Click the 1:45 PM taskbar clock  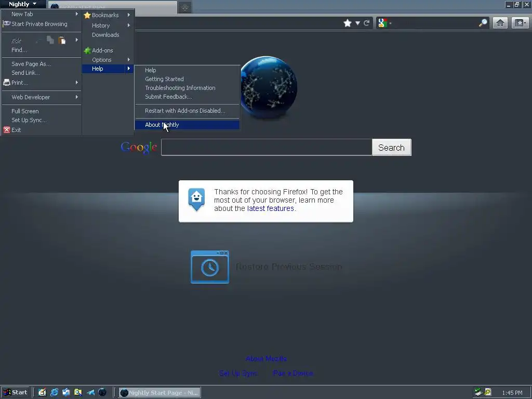point(512,393)
